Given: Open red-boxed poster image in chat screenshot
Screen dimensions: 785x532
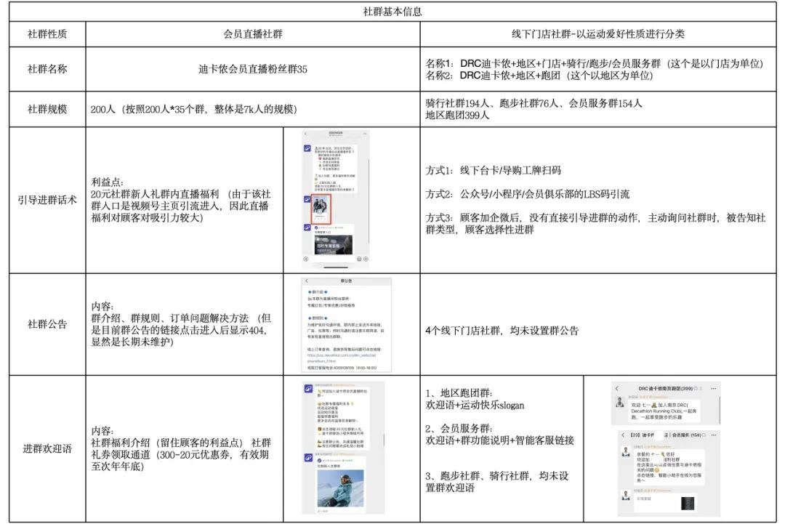Looking at the screenshot, I should pyautogui.click(x=321, y=209).
